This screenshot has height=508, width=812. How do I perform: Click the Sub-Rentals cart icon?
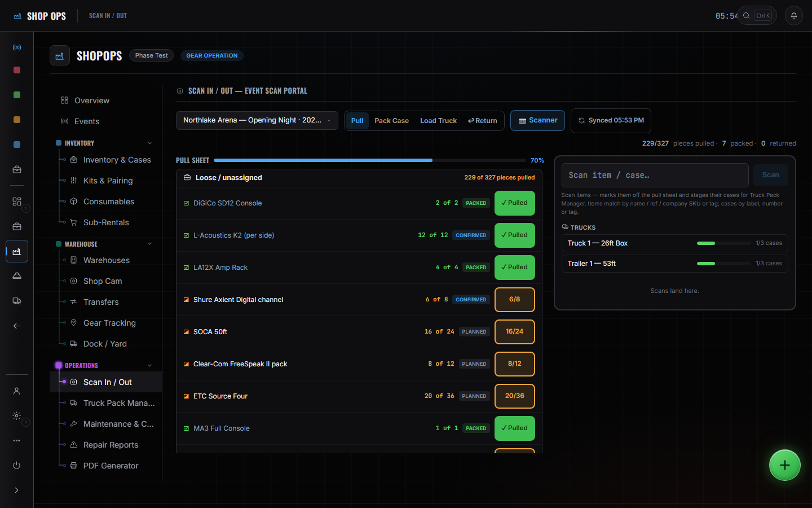coord(73,222)
